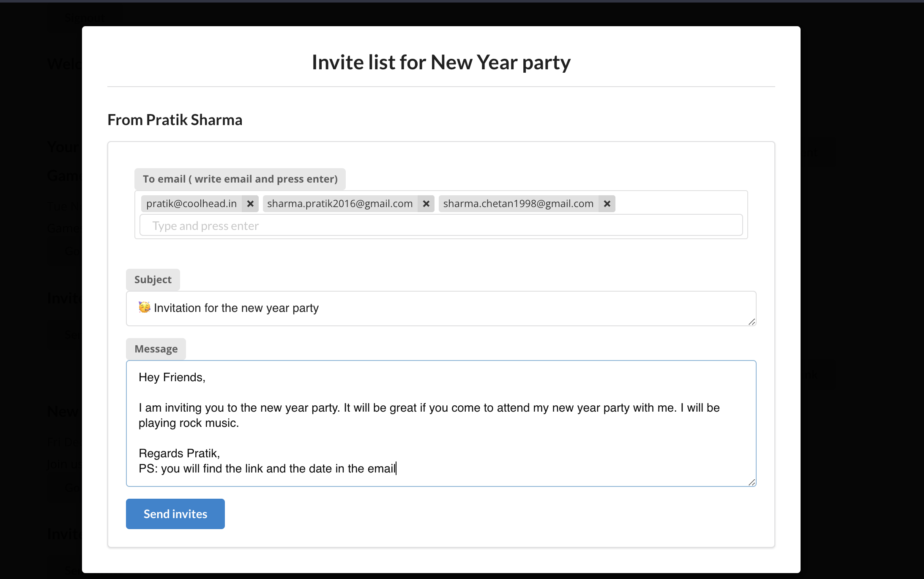Click the party emoji in the subject
The width and height of the screenshot is (924, 579).
[x=145, y=307]
